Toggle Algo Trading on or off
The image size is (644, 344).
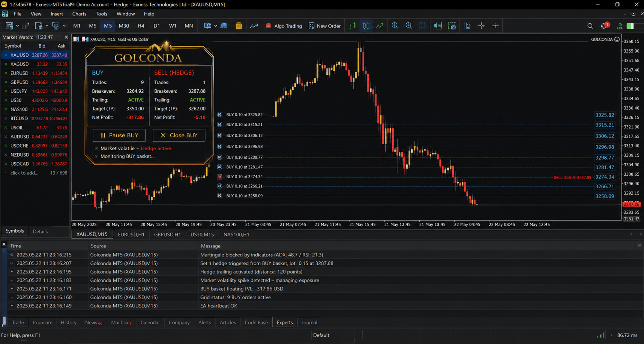(284, 26)
